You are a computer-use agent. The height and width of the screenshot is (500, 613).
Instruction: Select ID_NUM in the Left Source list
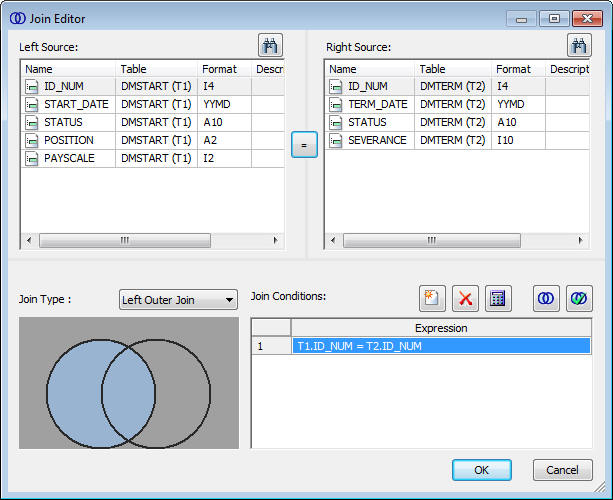click(64, 86)
